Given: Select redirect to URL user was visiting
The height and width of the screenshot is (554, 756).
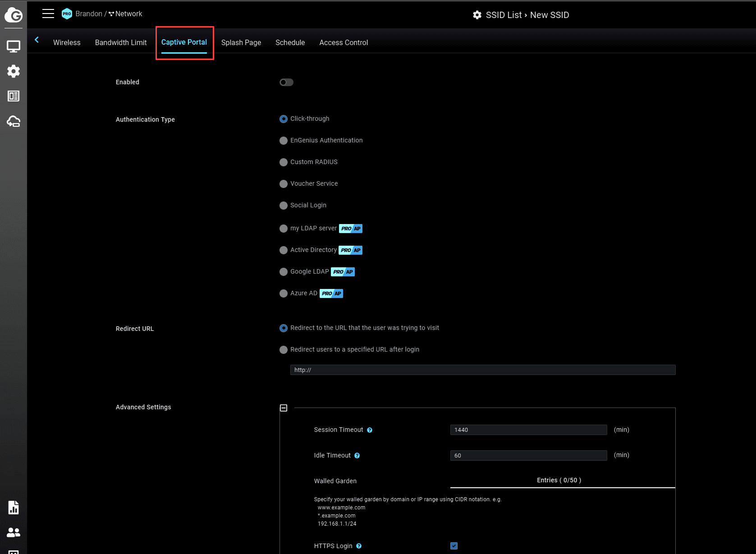Looking at the screenshot, I should click(x=284, y=328).
